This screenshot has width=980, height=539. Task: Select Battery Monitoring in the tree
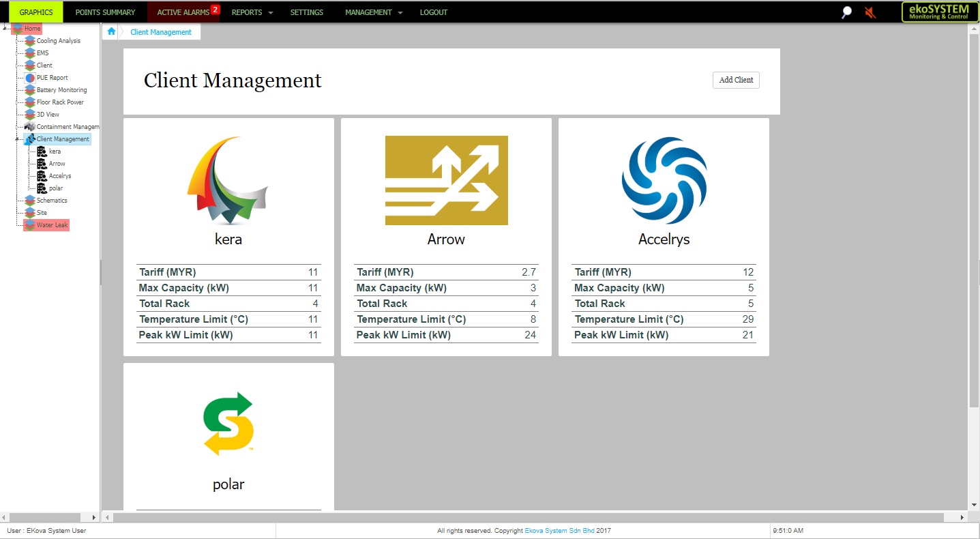click(x=62, y=90)
